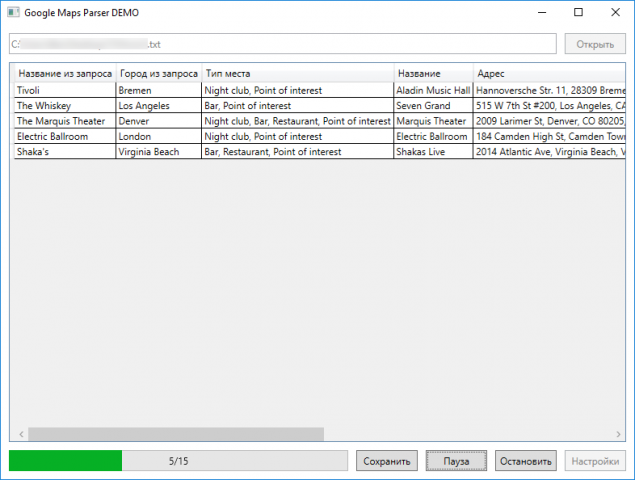This screenshot has width=635, height=480.
Task: Maximize the Google Maps Parser window
Action: (579, 13)
